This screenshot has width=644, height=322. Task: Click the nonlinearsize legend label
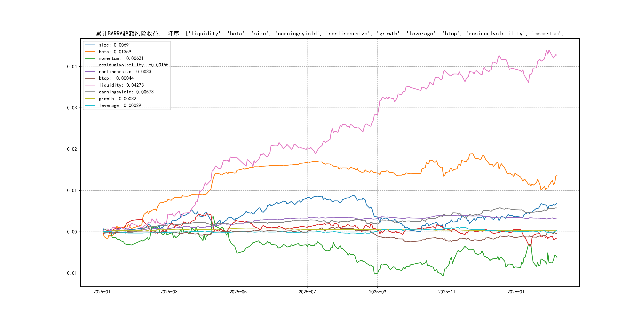(125, 72)
